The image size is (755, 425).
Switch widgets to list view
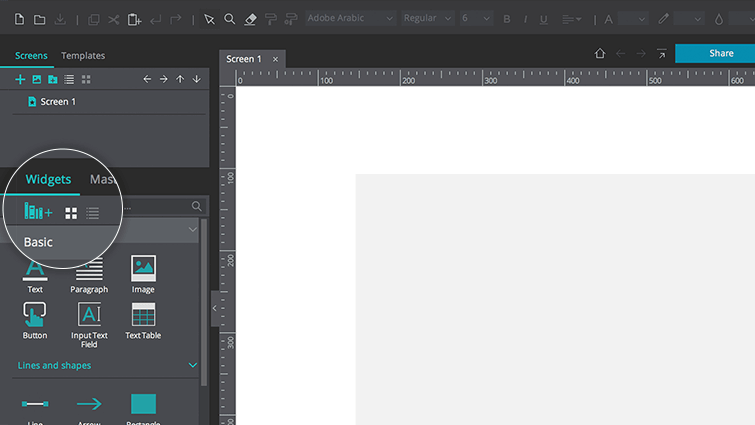(92, 213)
